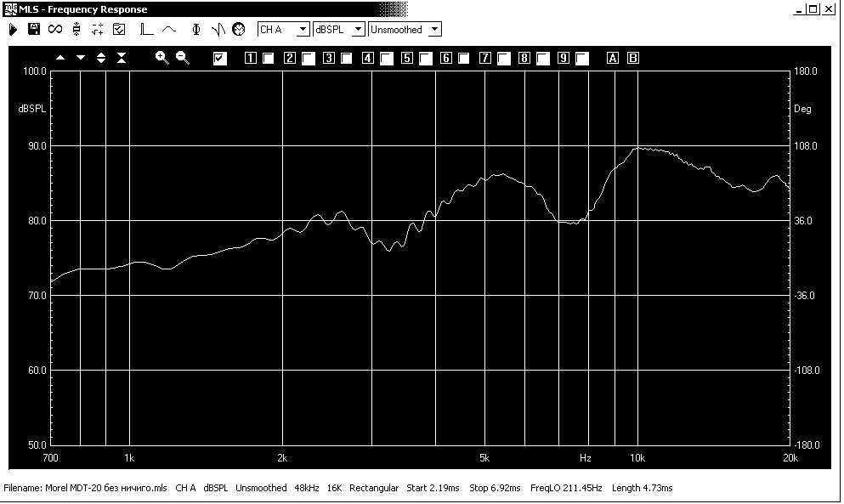Click 'Stop 6.92ms' in status bar
The width and height of the screenshot is (844, 504).
tap(495, 488)
